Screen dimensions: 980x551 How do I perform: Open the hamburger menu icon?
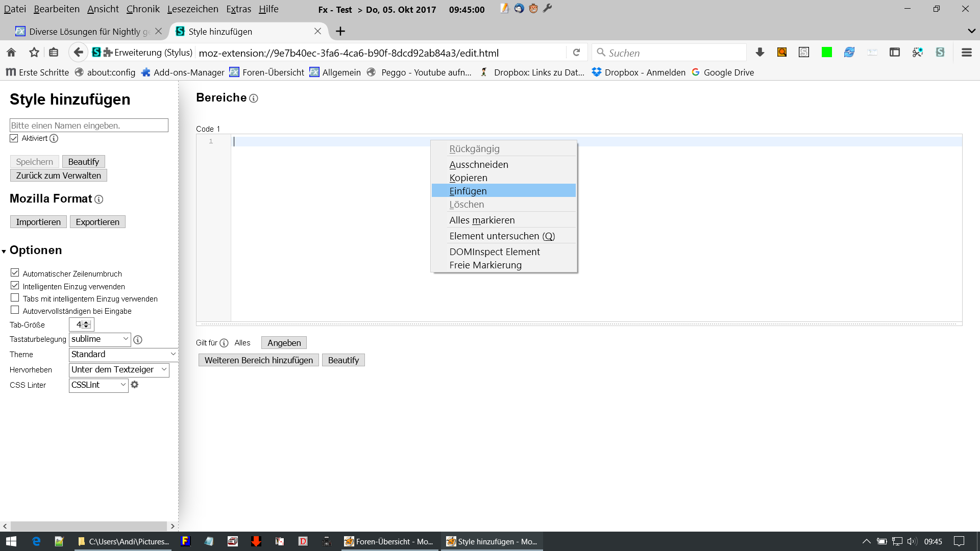pos(966,53)
